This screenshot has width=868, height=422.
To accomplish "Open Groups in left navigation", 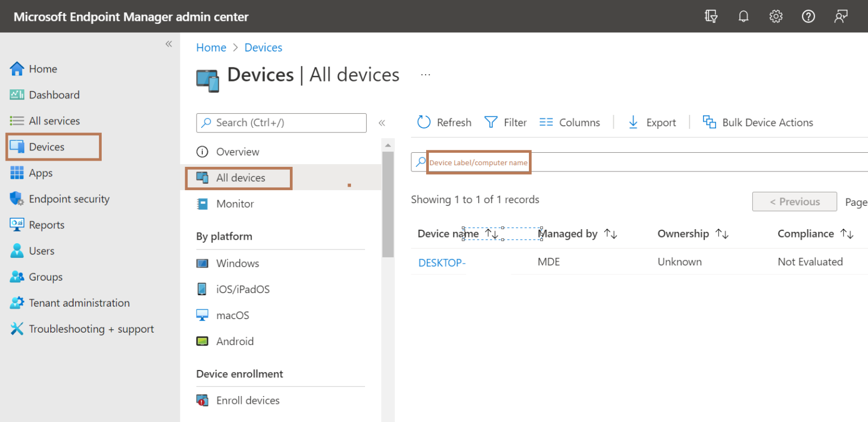I will pos(46,277).
